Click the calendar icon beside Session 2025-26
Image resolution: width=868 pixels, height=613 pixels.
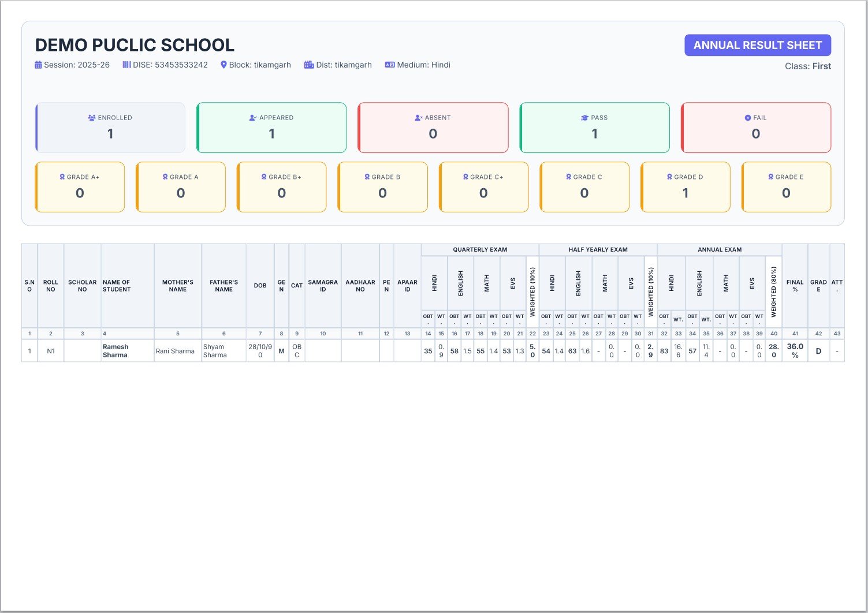coord(38,65)
